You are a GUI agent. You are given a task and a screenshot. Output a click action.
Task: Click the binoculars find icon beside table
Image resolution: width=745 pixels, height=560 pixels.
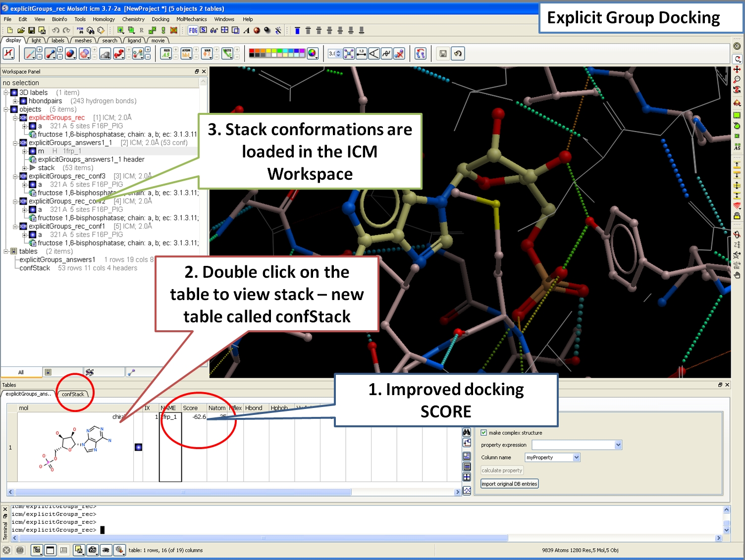point(467,432)
